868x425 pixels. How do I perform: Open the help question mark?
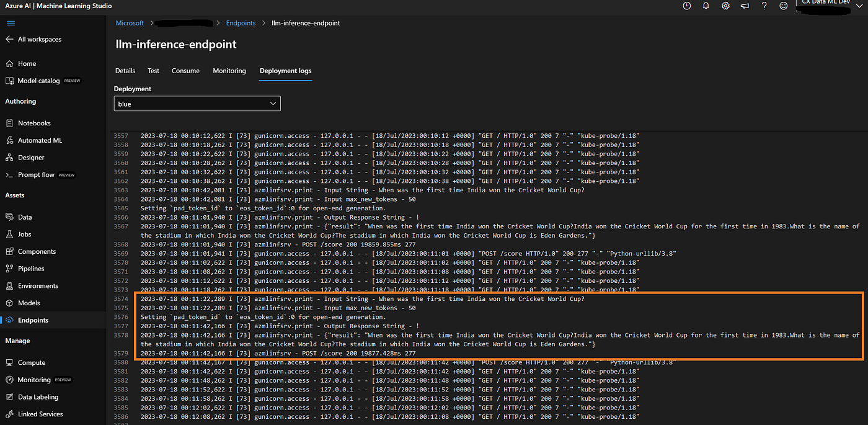(x=764, y=6)
